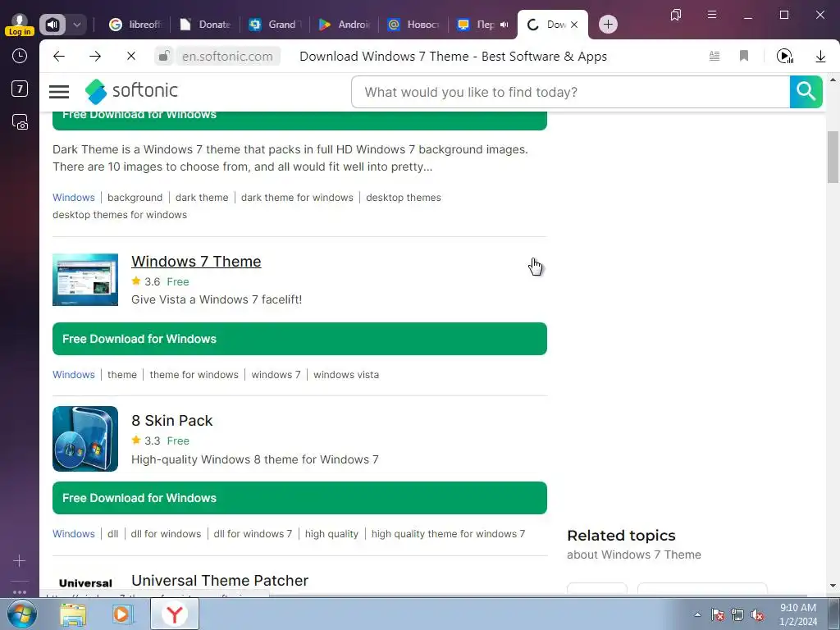Viewport: 840px width, 630px height.
Task: Open the tab counter 7 icon in sidebar
Action: click(20, 89)
